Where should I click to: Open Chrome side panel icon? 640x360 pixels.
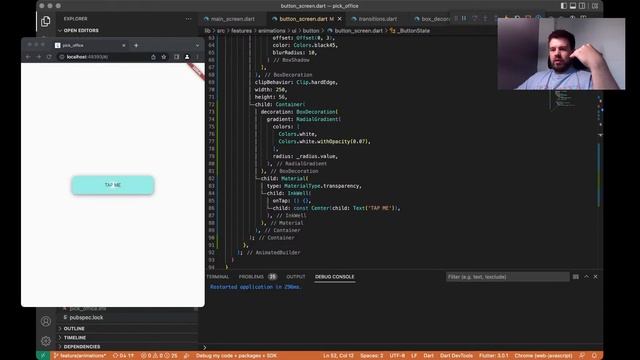(x=176, y=57)
